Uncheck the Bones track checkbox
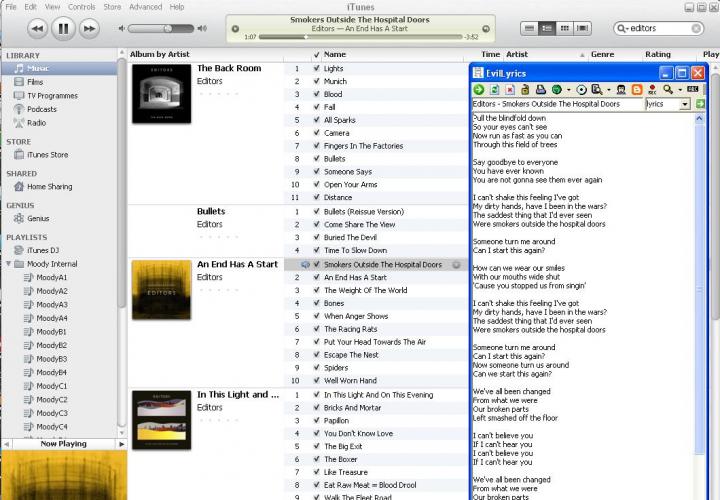This screenshot has width=720, height=500. click(x=316, y=303)
